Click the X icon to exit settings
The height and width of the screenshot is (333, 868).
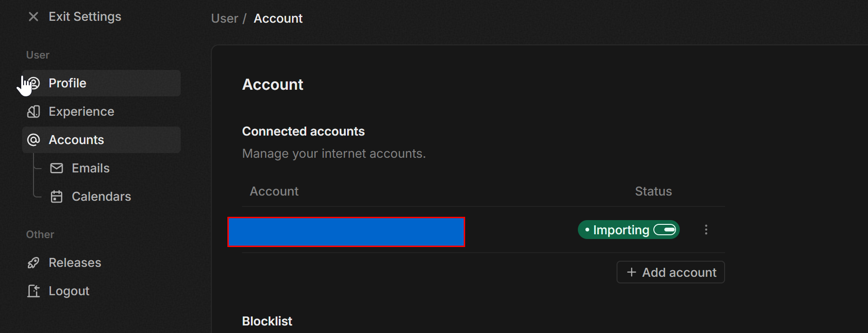point(33,17)
